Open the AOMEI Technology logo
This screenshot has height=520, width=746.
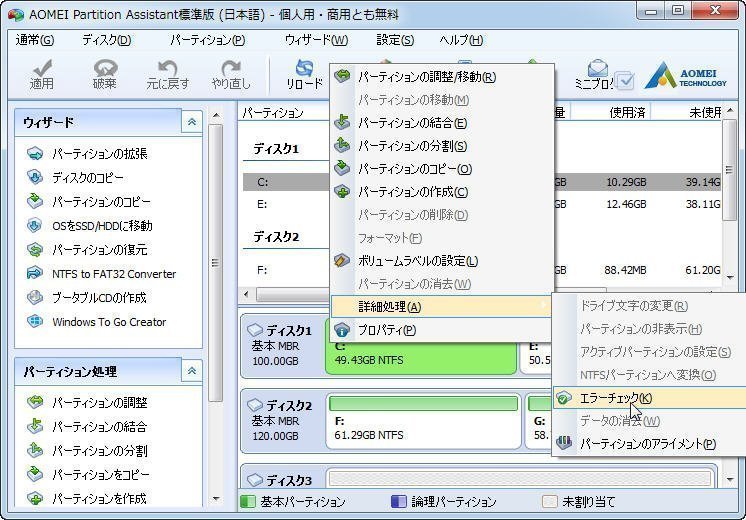click(685, 76)
